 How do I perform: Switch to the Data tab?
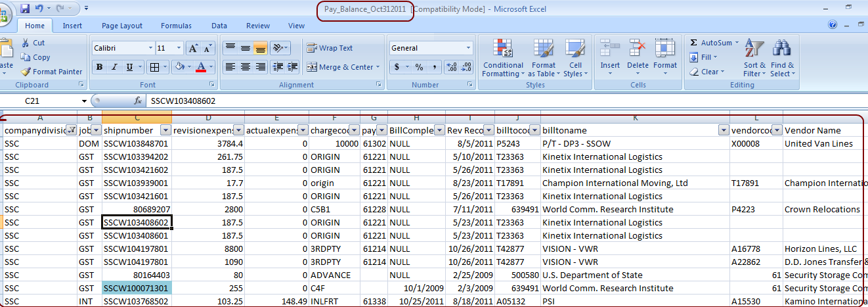[219, 26]
